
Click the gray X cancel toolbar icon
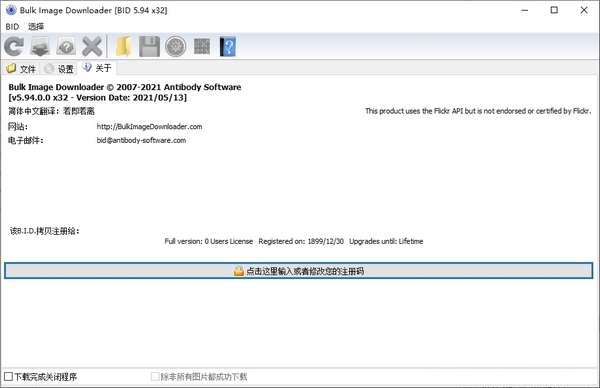(x=92, y=47)
